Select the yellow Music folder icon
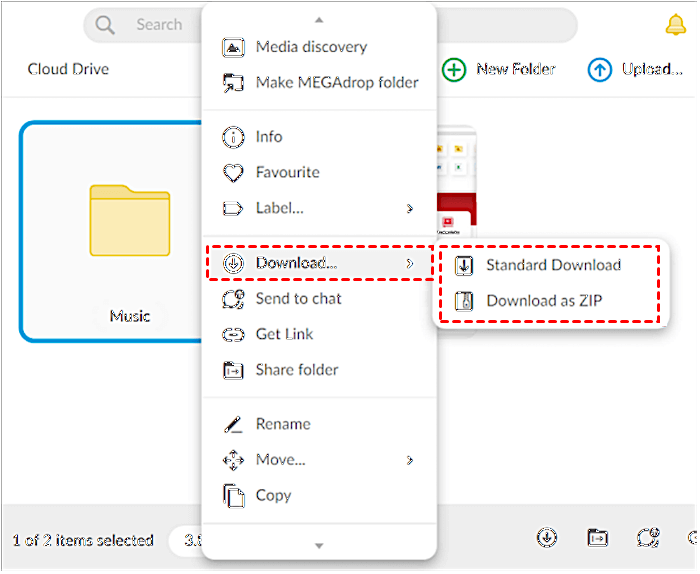This screenshot has height=574, width=700. [x=130, y=220]
